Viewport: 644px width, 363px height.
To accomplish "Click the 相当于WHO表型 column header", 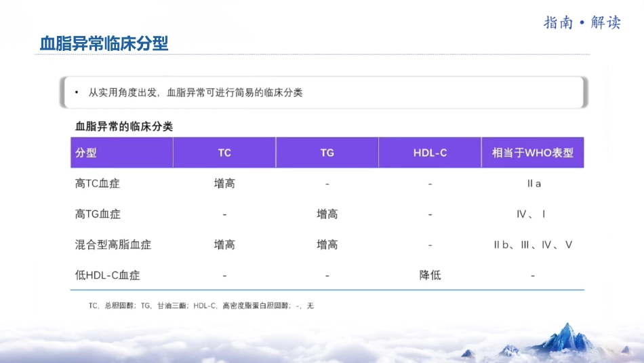I will click(x=533, y=153).
